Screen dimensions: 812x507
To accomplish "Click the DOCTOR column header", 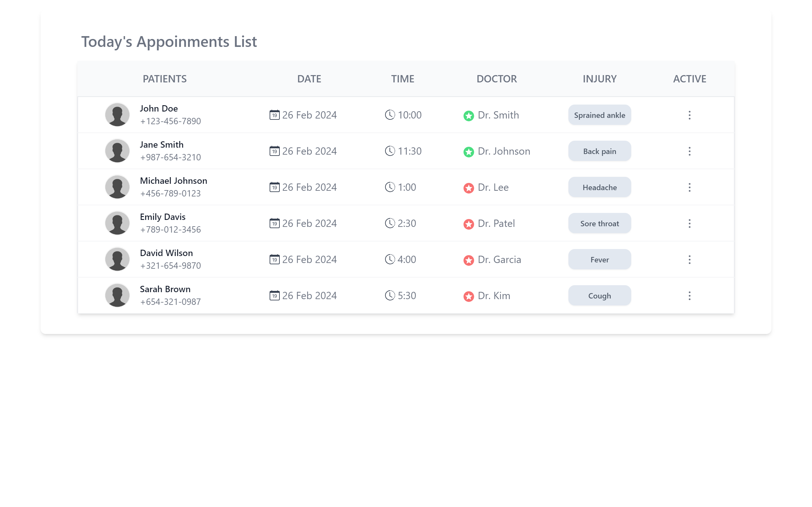I will pos(497,79).
